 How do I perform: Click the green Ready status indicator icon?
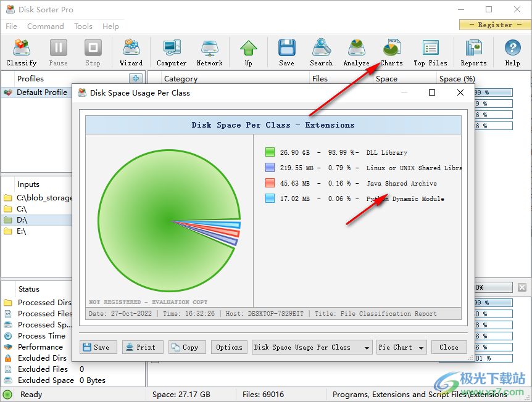[7, 395]
